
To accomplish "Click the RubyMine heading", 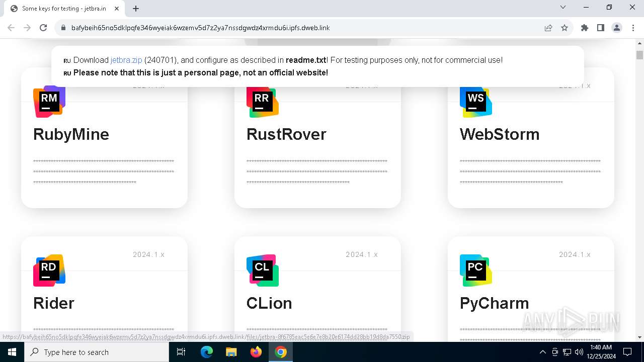I will pyautogui.click(x=71, y=134).
